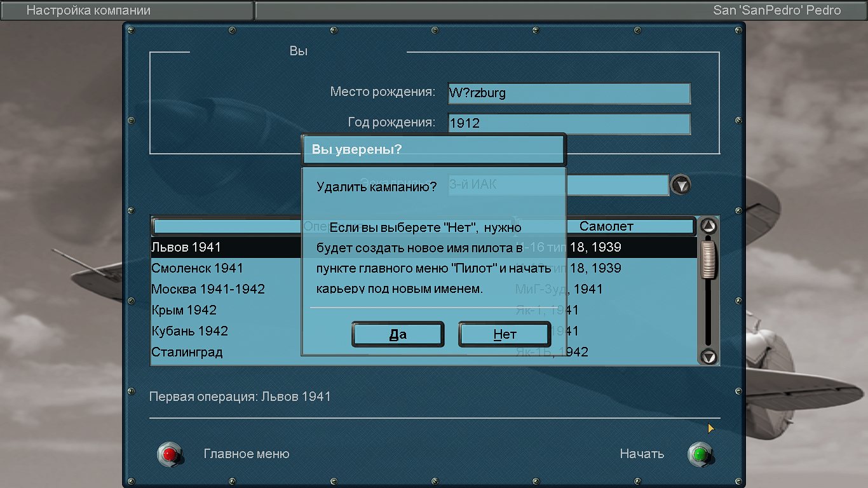
Task: Open the dropdown arrow next to 3-й ИАК
Action: coord(681,186)
